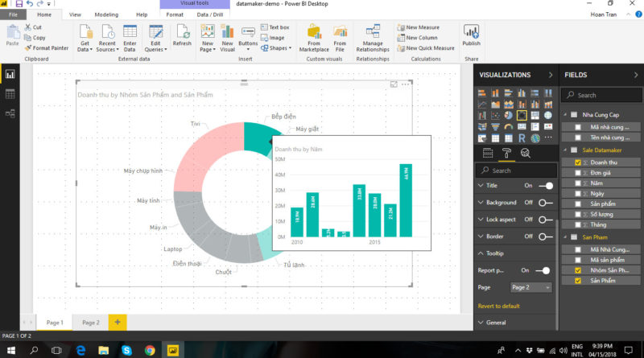Click the Revert to default link
The height and width of the screenshot is (358, 644).
(498, 306)
